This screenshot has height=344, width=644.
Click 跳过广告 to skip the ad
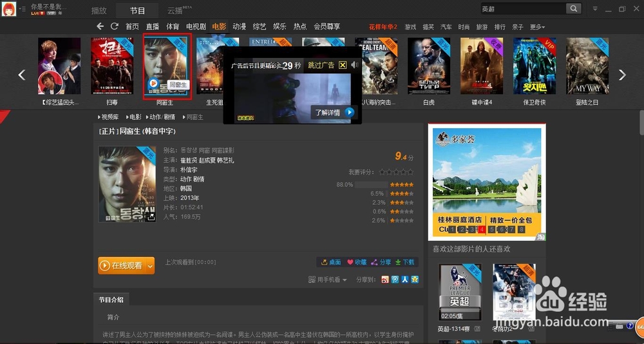[x=321, y=65]
